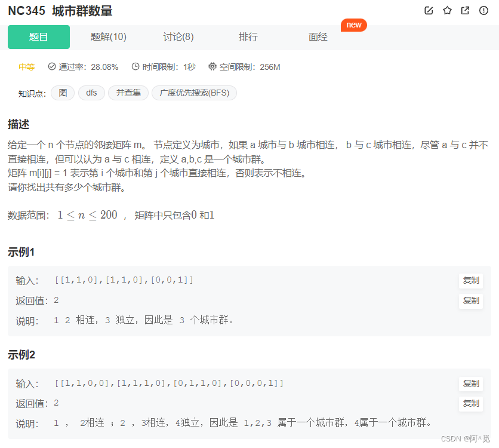Star this problem to favorite it
This screenshot has height=448, width=499.
(x=446, y=10)
